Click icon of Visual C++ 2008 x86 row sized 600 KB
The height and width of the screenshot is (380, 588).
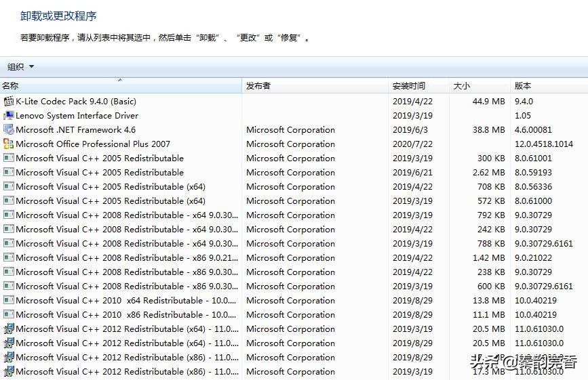pos(9,286)
